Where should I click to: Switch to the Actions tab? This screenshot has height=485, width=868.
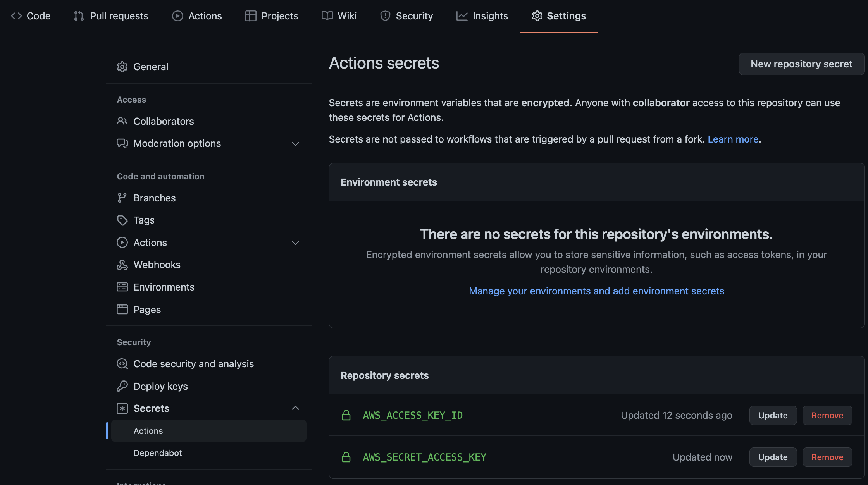coord(197,16)
